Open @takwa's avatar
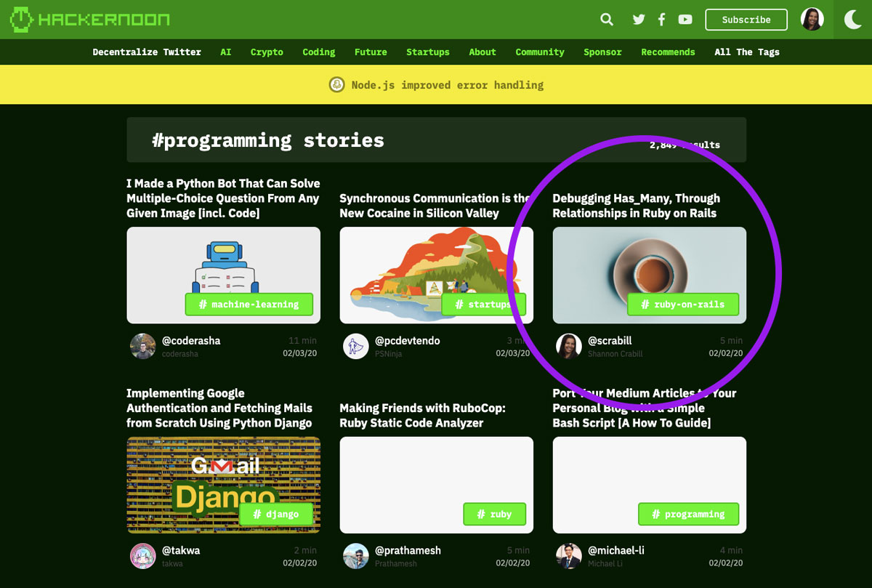This screenshot has height=588, width=872. [142, 556]
